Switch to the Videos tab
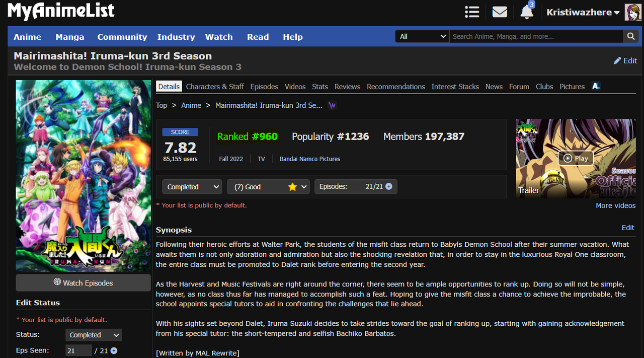The width and height of the screenshot is (644, 358). coord(295,87)
